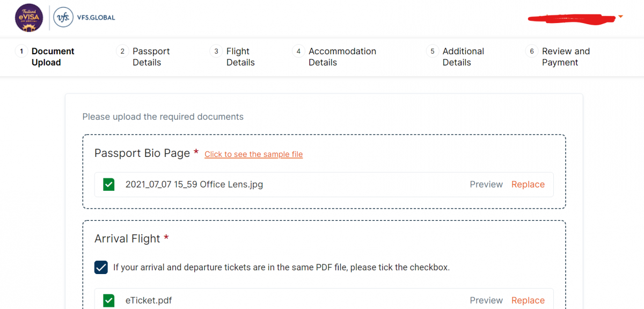Click step number 1 circle
This screenshot has width=644, height=309.
coord(21,52)
